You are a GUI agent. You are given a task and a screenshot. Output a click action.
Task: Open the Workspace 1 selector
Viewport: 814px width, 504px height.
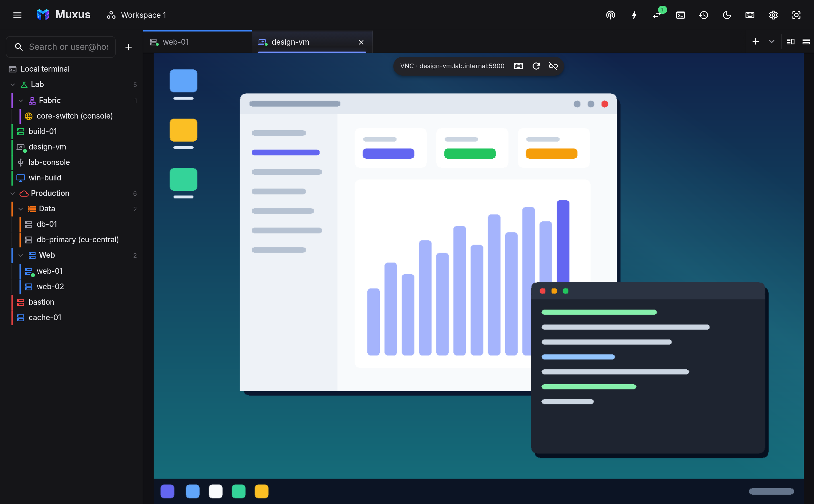(136, 15)
